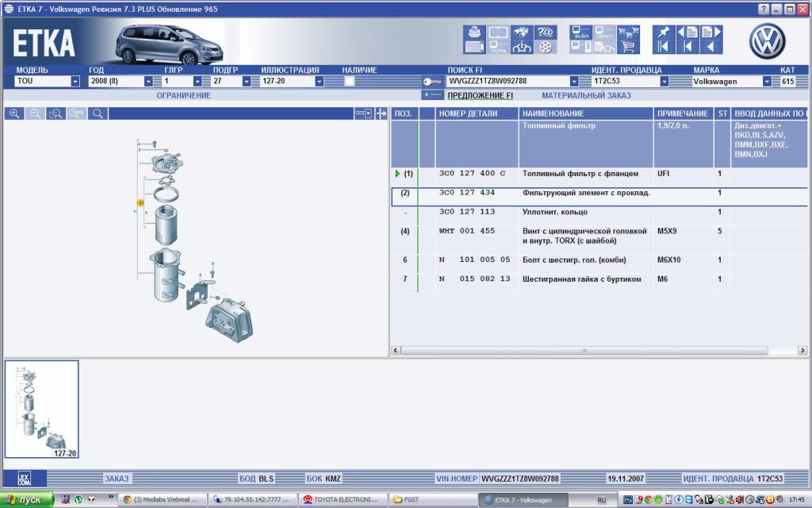Switch to Modlabs Webmail taskbar window
Screen dimensions: 812x508
[x=163, y=500]
